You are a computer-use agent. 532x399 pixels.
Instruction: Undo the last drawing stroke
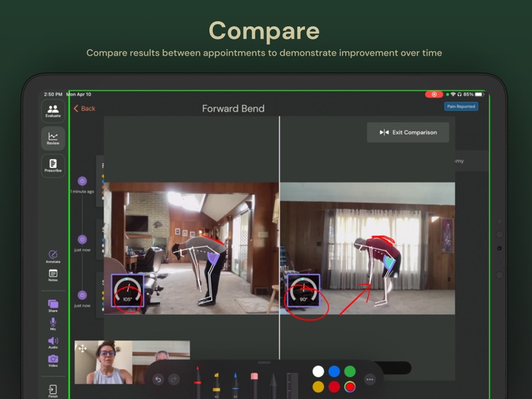pos(158,379)
